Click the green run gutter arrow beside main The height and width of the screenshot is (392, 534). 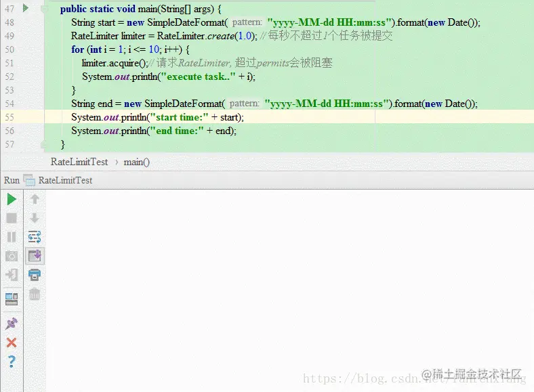(x=26, y=8)
